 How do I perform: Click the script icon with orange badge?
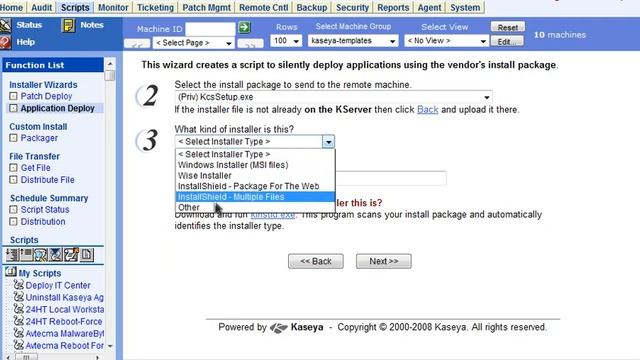[71, 255]
